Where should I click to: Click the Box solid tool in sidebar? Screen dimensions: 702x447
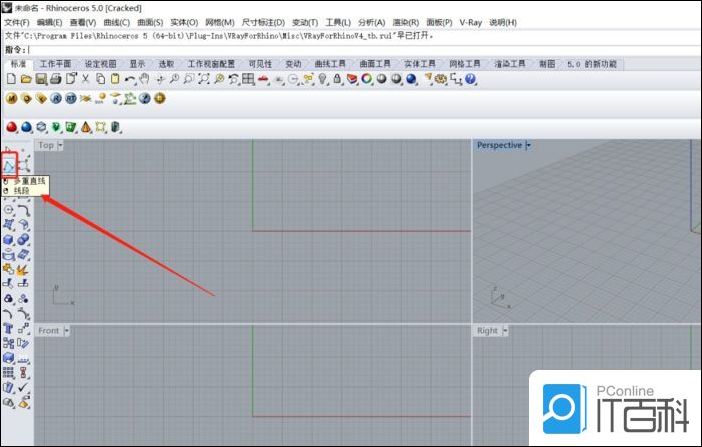(x=9, y=240)
